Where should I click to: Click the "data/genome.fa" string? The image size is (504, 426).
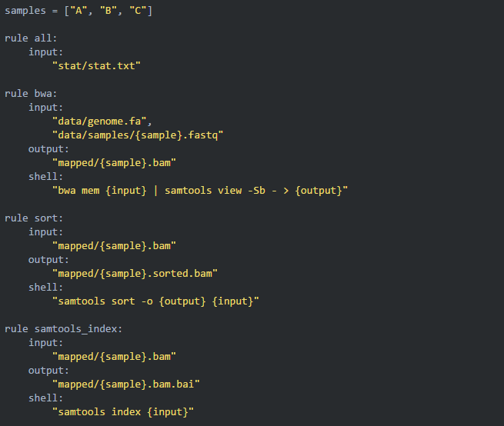click(102, 121)
